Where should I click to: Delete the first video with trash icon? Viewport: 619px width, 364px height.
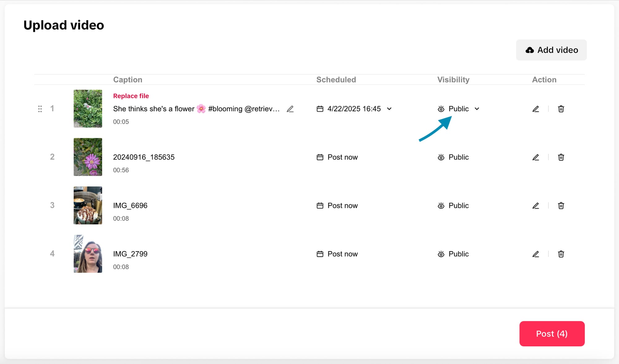coord(561,109)
